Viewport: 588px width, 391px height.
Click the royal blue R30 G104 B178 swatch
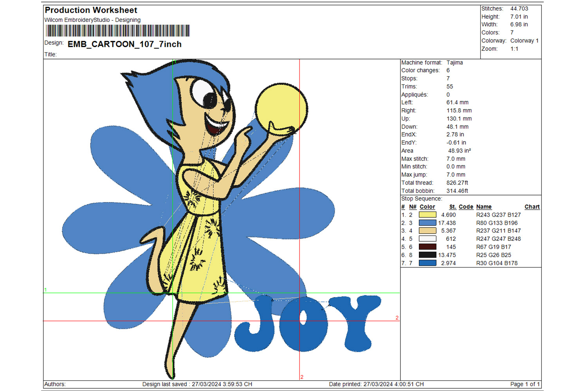(x=427, y=263)
